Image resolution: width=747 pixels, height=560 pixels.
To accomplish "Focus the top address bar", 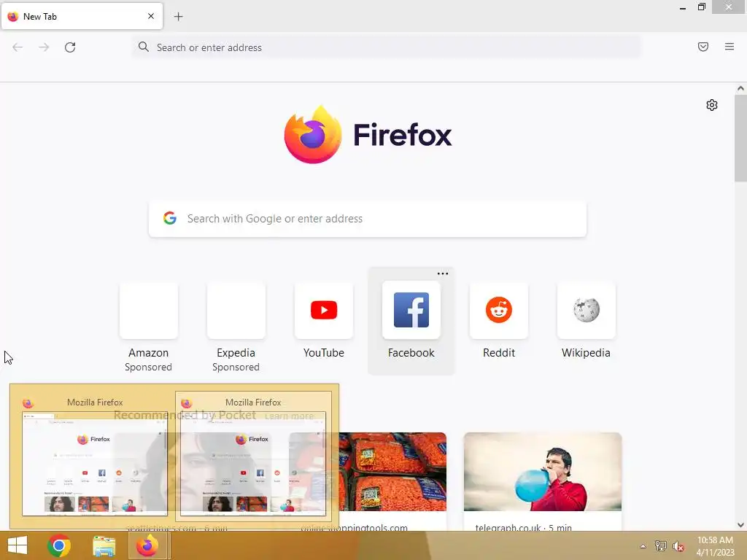I will (x=387, y=47).
